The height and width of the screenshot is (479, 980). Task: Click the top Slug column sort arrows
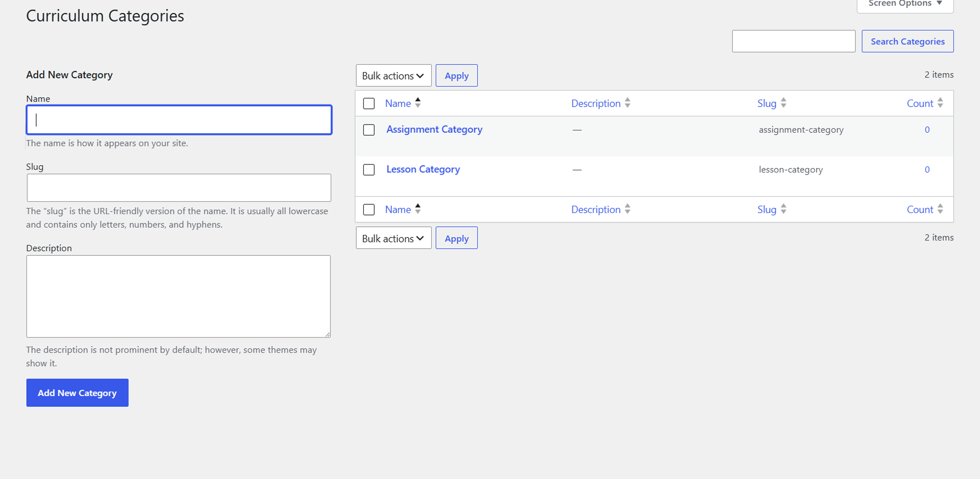(783, 103)
